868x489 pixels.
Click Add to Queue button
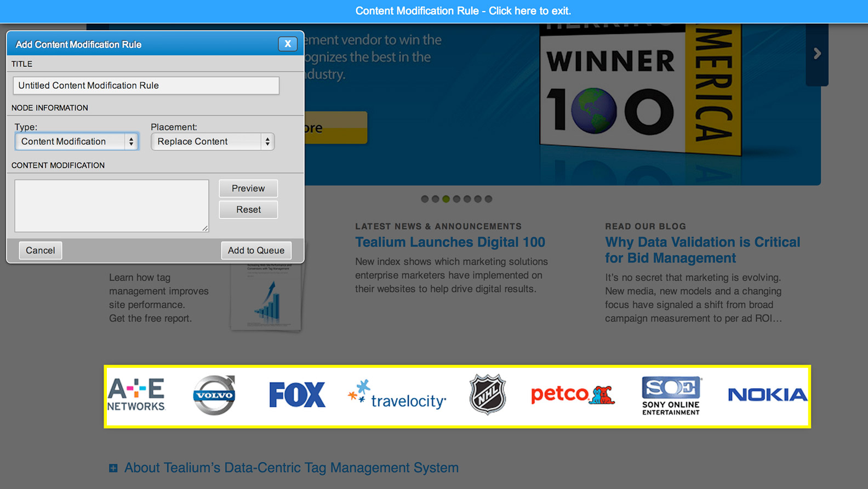[x=256, y=250]
